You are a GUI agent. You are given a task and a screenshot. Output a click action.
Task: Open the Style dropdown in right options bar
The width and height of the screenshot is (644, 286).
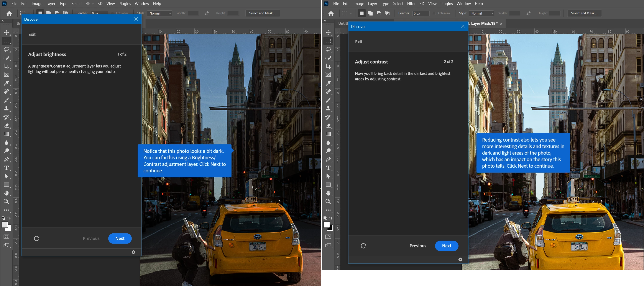pos(482,13)
